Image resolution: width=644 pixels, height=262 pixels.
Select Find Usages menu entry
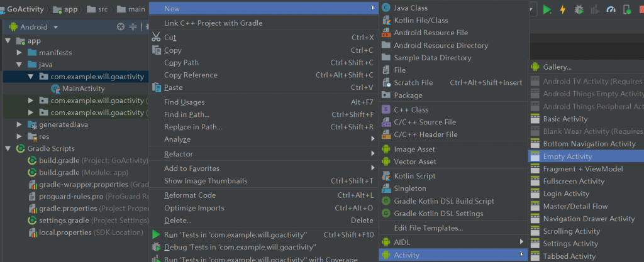263,102
